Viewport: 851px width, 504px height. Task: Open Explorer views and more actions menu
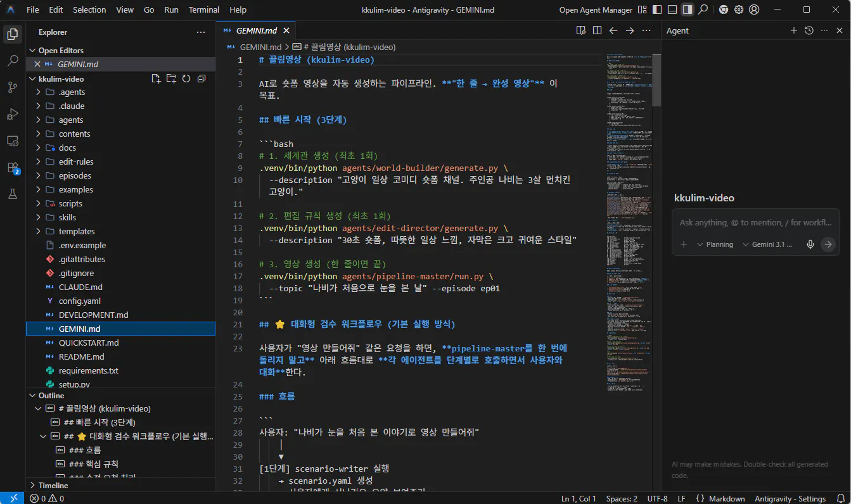[x=201, y=32]
